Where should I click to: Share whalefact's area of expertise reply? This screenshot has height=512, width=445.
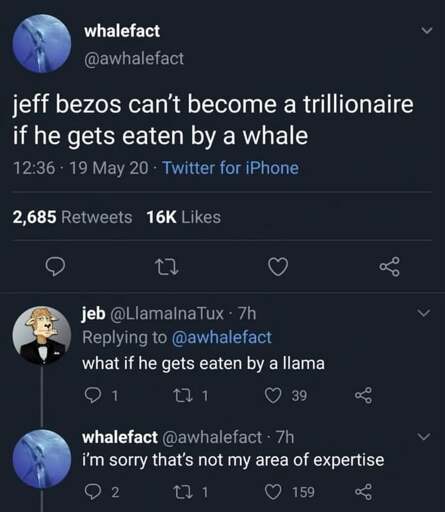pos(363,492)
